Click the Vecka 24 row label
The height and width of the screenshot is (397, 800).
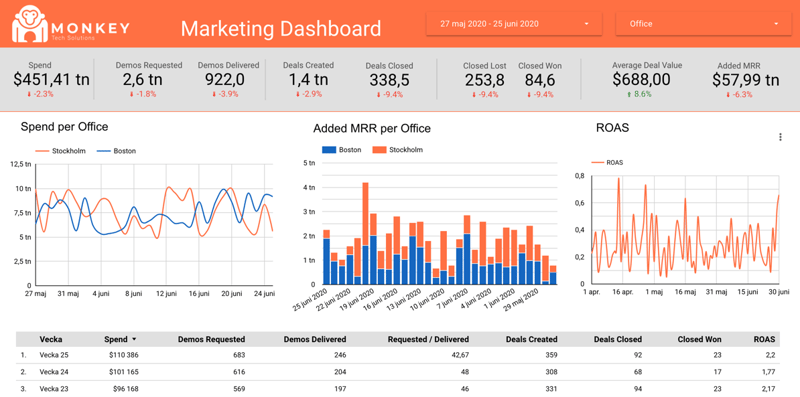54,371
